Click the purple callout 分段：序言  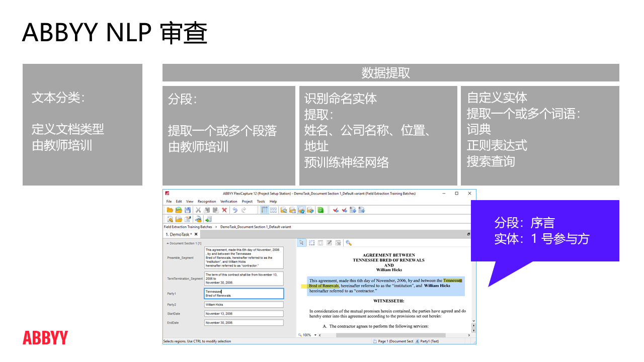click(x=545, y=231)
